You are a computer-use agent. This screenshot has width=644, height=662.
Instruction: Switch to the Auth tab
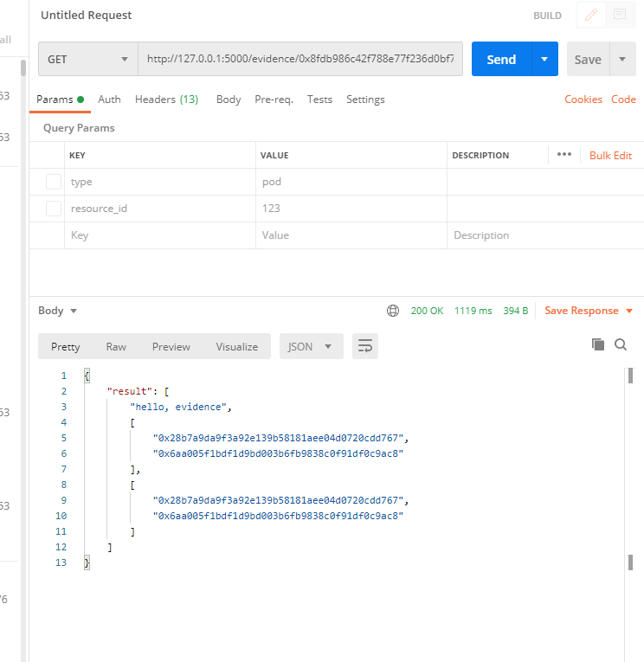tap(109, 100)
